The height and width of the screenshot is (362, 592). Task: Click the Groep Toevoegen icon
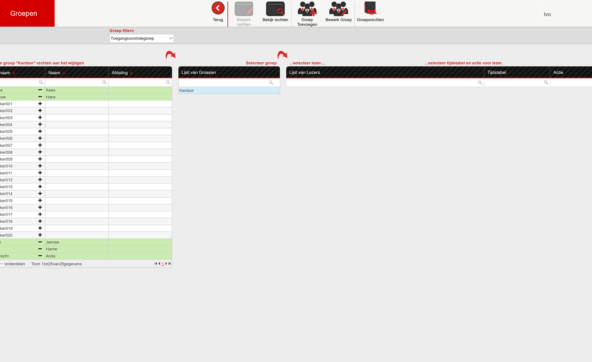click(x=307, y=9)
